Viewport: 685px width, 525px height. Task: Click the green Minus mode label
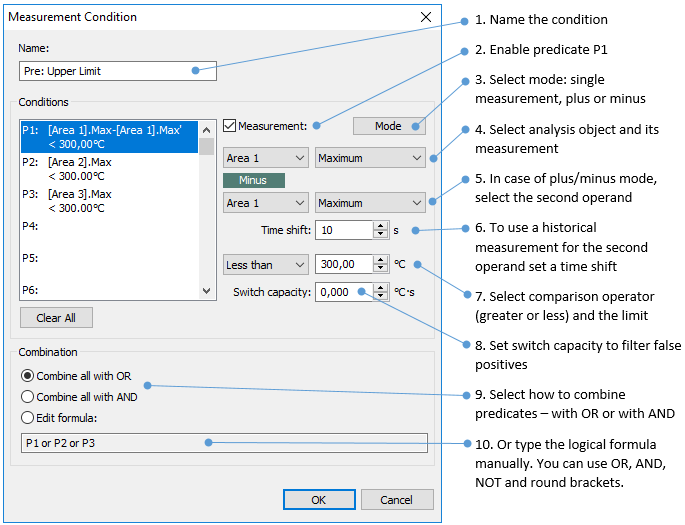(x=254, y=180)
